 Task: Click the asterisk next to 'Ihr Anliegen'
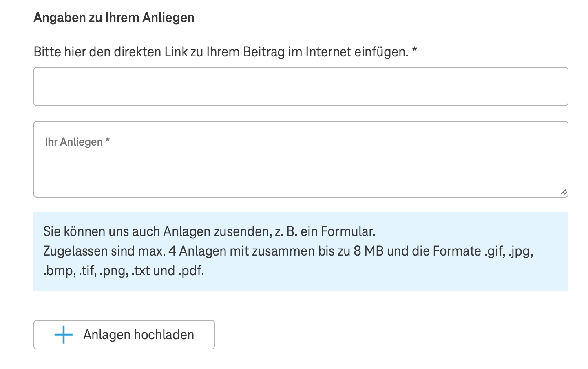pos(108,141)
